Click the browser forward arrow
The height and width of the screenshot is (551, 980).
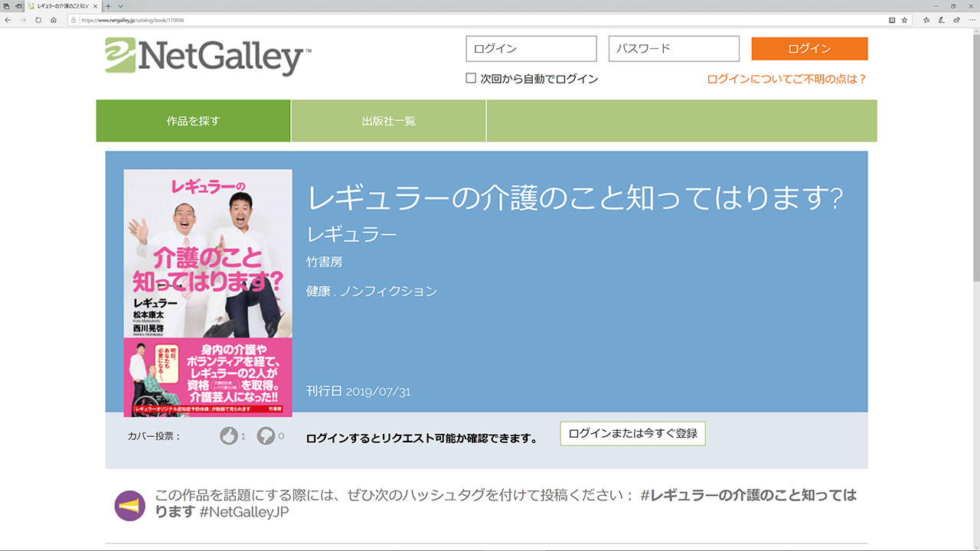[x=23, y=20]
